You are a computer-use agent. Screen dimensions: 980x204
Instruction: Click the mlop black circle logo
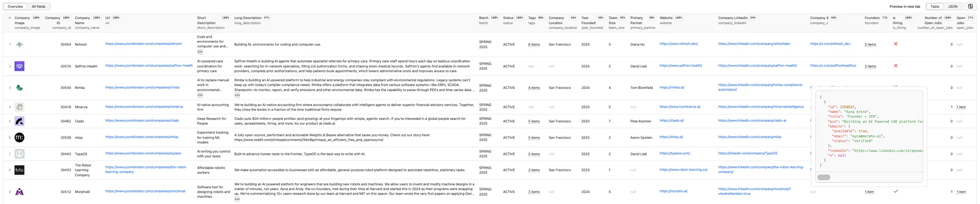[20, 137]
